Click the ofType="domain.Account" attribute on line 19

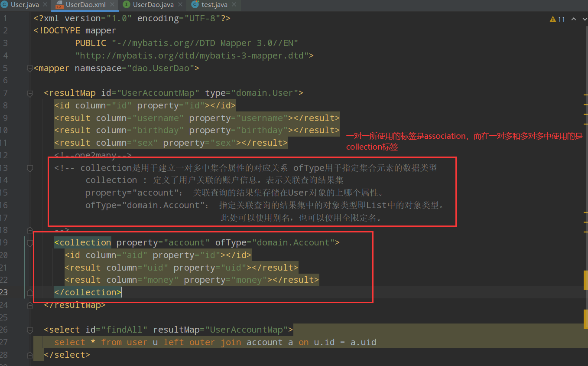275,242
